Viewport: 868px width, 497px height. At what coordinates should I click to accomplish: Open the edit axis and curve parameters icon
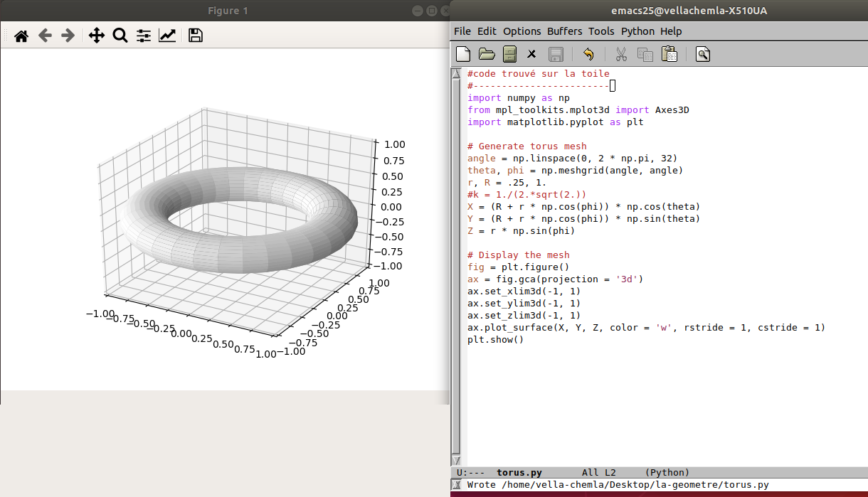[167, 36]
